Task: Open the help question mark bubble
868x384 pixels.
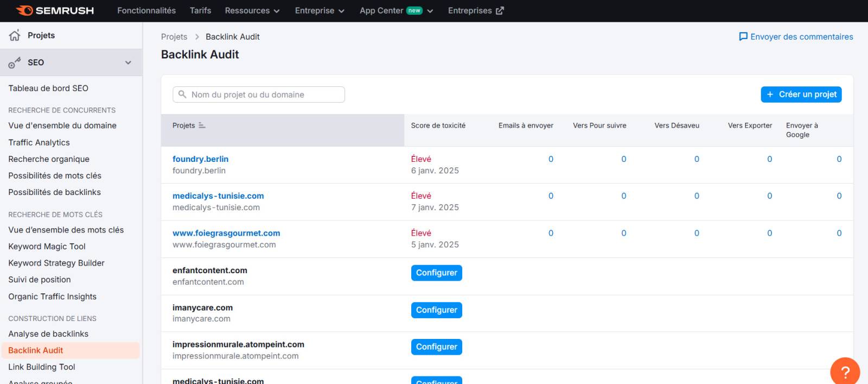Action: (845, 372)
